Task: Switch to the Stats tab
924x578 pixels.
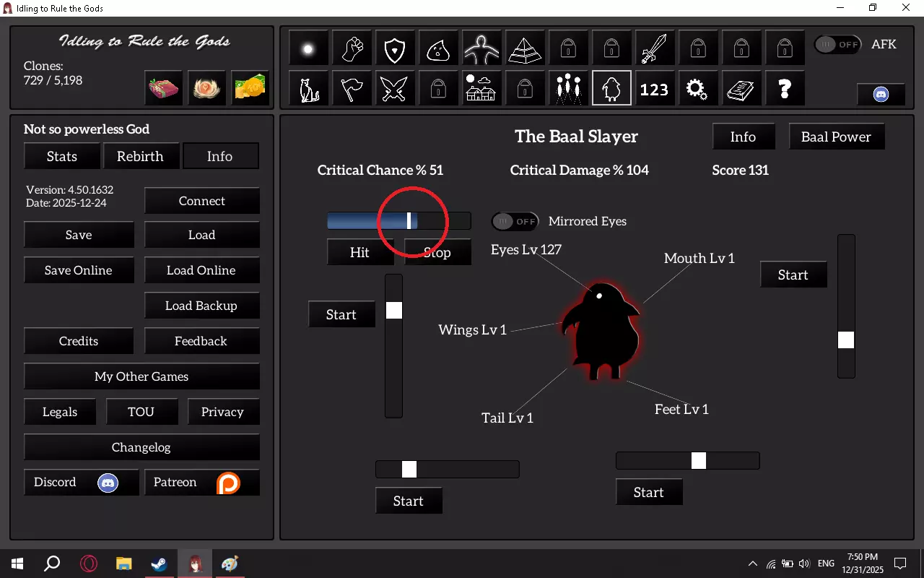Action: tap(62, 156)
